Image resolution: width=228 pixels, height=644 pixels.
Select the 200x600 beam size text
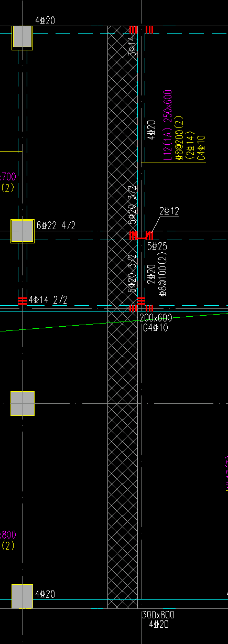pos(156,318)
